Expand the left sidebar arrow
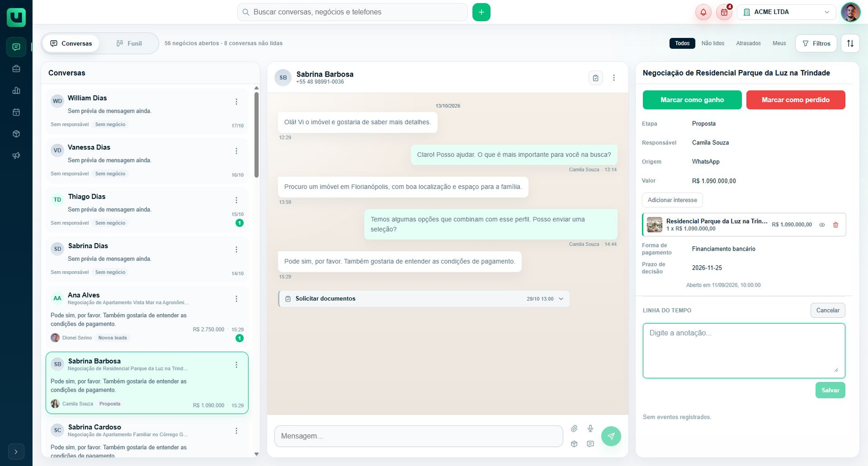Image resolution: width=868 pixels, height=466 pixels. [x=16, y=451]
